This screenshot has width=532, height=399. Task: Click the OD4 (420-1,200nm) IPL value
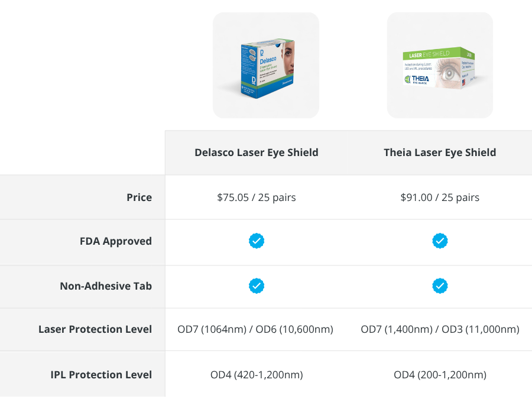(x=257, y=375)
